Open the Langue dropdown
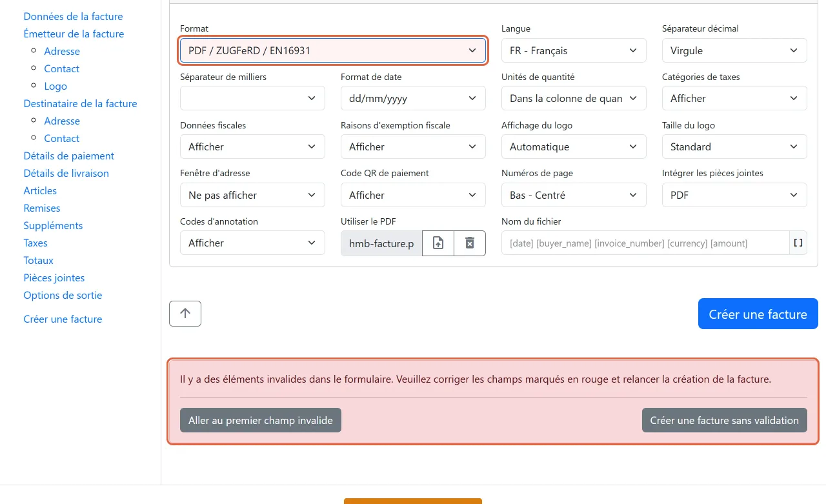The width and height of the screenshot is (826, 504). (x=574, y=50)
